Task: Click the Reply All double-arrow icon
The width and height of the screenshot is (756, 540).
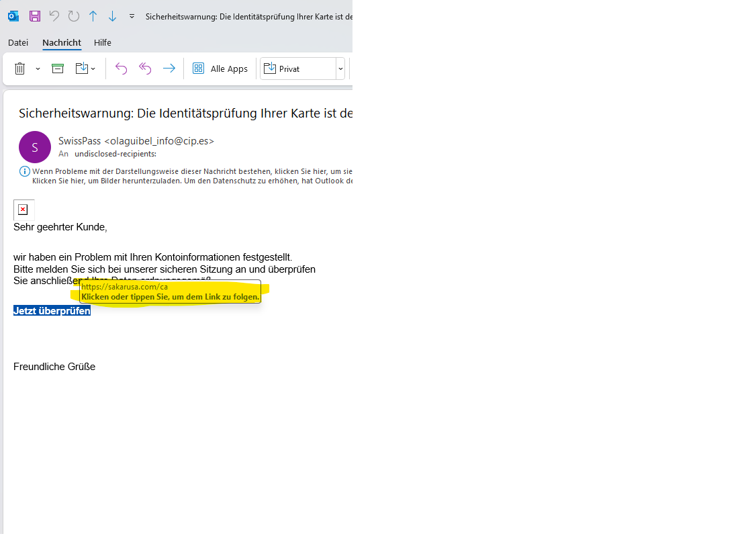Action: click(145, 69)
